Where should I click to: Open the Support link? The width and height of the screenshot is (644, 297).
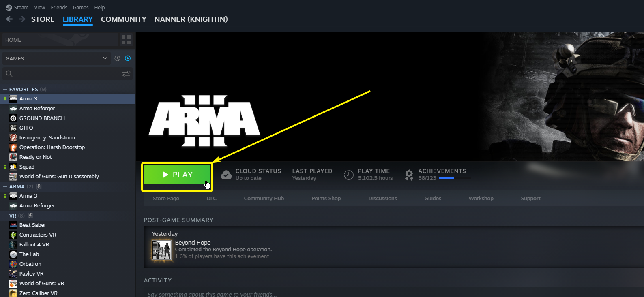[530, 199]
